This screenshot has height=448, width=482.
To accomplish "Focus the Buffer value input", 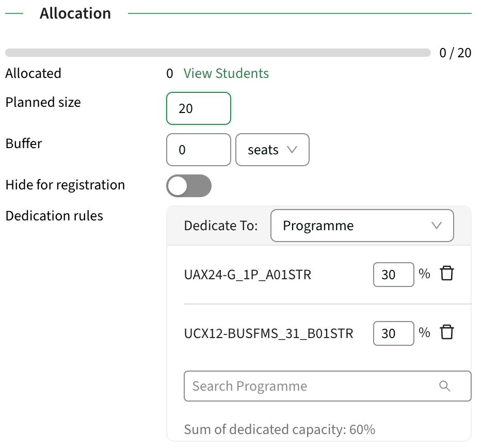I will click(199, 150).
